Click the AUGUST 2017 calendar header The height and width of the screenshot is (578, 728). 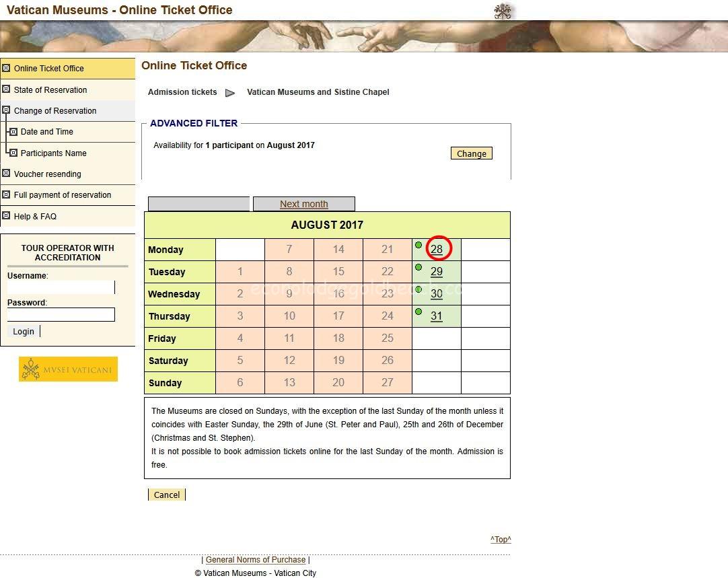coord(327,225)
